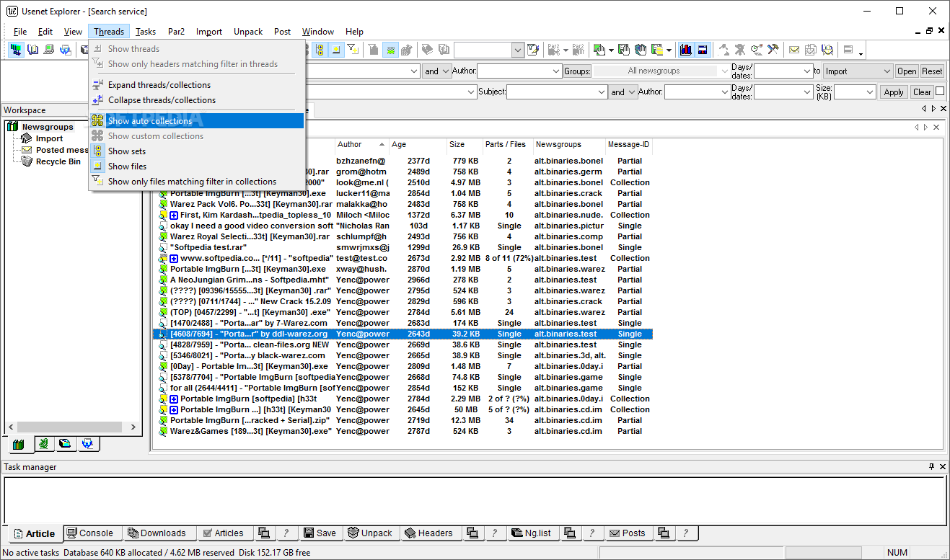
Task: Expand the First, Kim Kardash collection row
Action: click(x=174, y=215)
